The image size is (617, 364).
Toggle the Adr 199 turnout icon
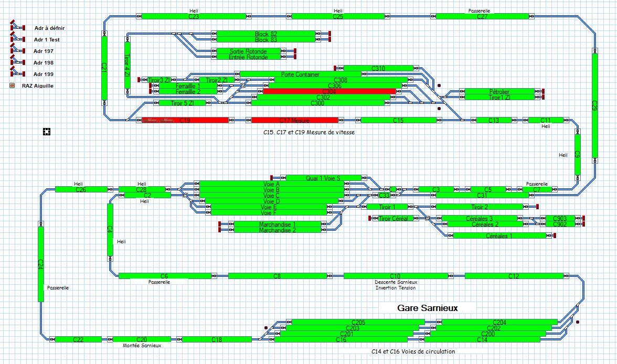click(x=17, y=74)
